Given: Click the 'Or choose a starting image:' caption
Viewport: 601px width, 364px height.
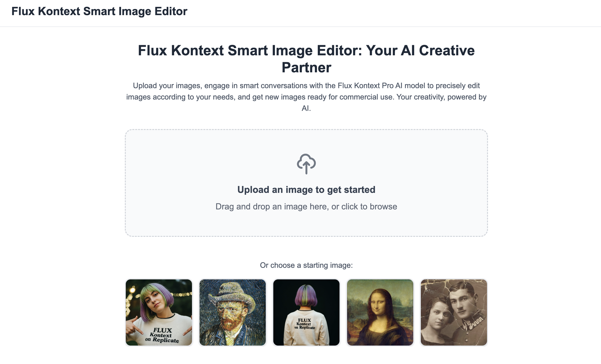Looking at the screenshot, I should point(306,265).
